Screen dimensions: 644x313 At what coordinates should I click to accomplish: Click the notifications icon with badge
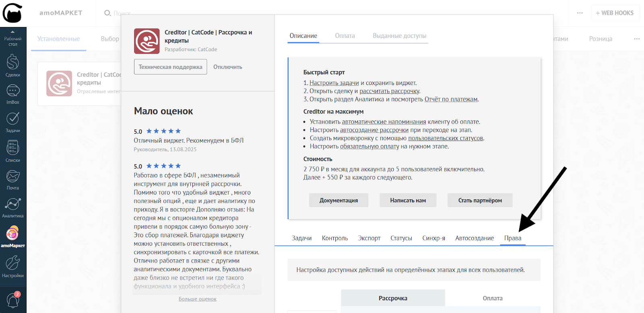coord(13,300)
